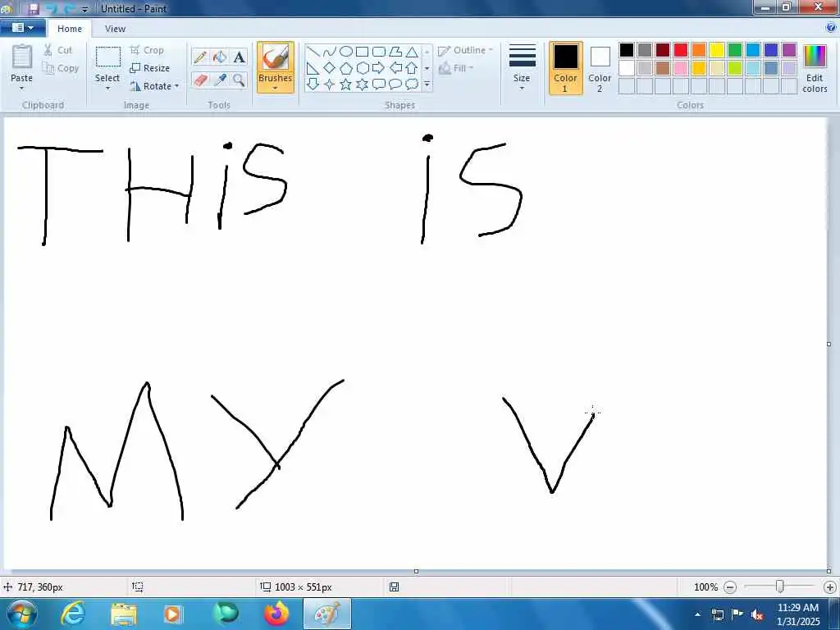Choose the Four-point star shape
Viewport: 840px width, 630px height.
(x=330, y=84)
